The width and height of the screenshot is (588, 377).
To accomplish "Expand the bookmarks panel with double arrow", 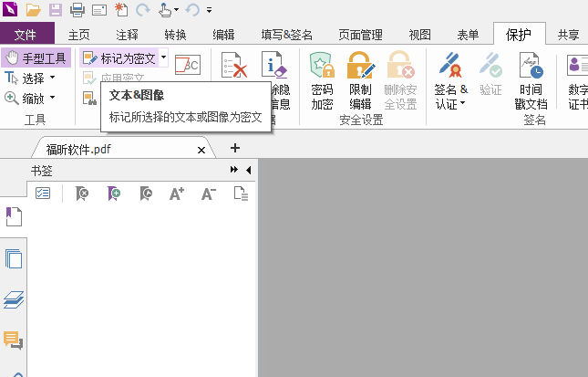I will pyautogui.click(x=234, y=170).
